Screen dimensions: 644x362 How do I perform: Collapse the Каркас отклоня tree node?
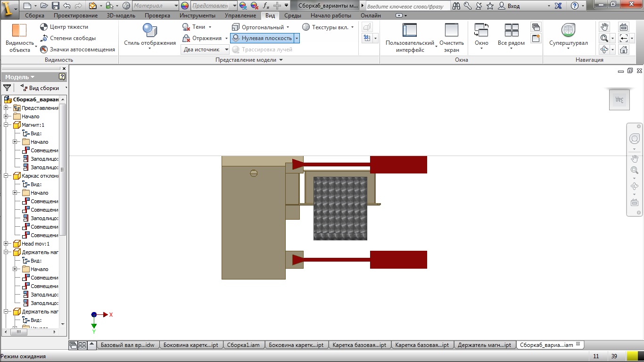tap(6, 176)
